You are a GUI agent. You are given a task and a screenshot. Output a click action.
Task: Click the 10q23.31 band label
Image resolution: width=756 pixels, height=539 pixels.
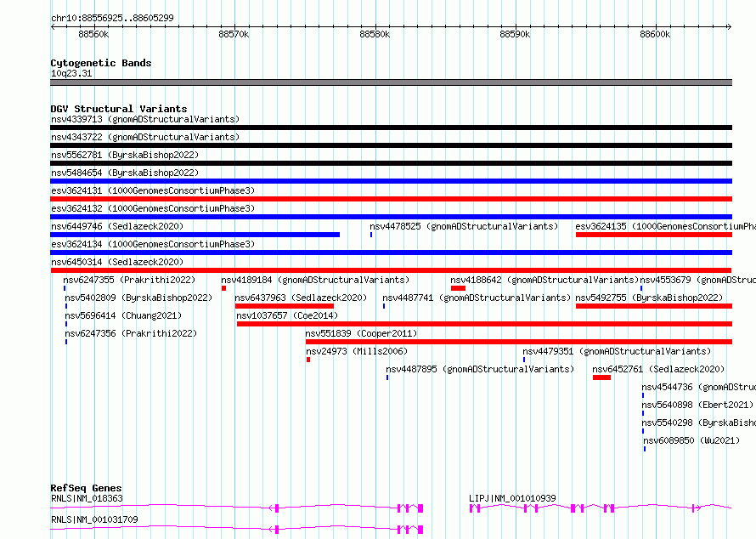(71, 73)
